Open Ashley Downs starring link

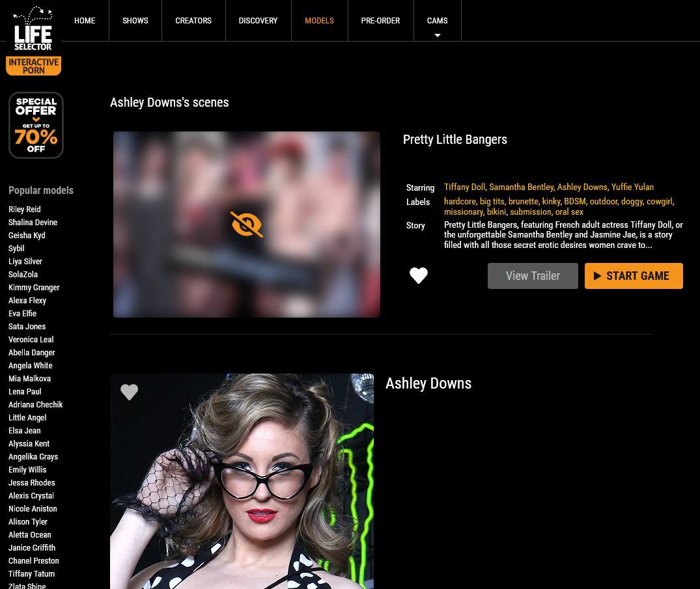click(x=582, y=187)
